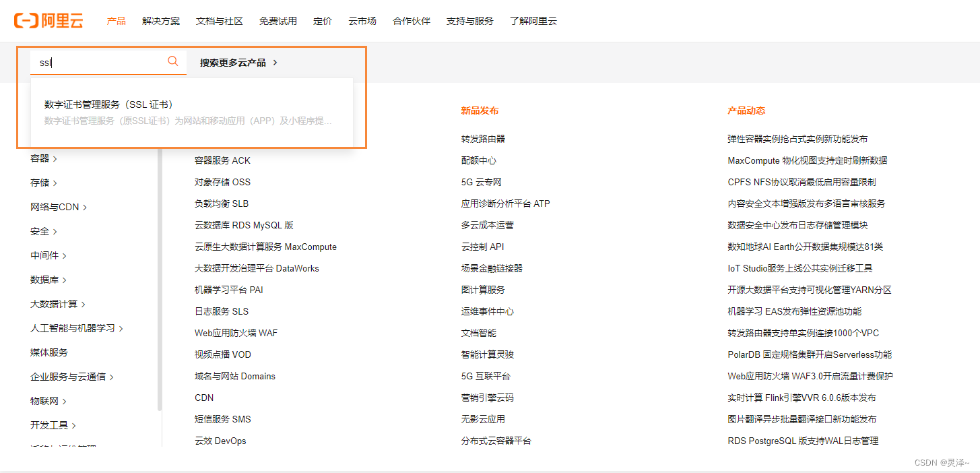Expand the 网络与CDN category

click(59, 207)
